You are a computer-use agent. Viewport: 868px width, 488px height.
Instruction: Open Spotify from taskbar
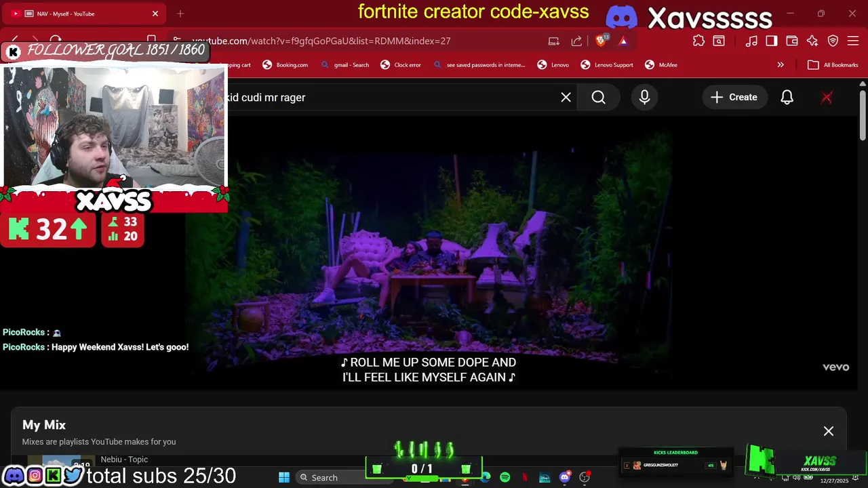[505, 478]
